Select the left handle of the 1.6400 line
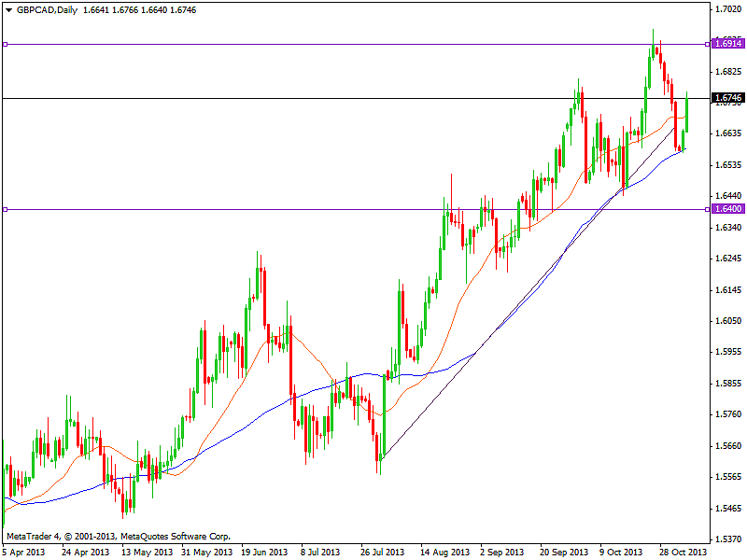This screenshot has height=560, width=747. pyautogui.click(x=5, y=209)
